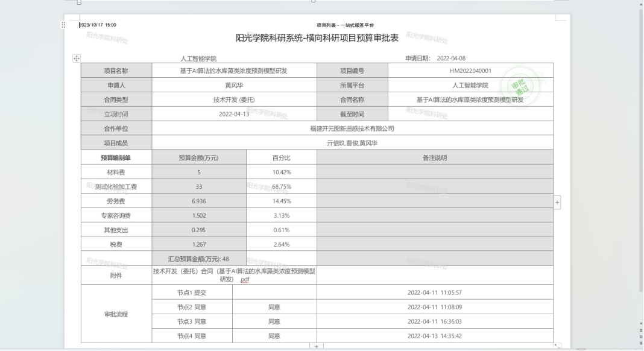This screenshot has width=644, height=351.
Task: Select the 所属平台 label cell
Action: (352, 85)
